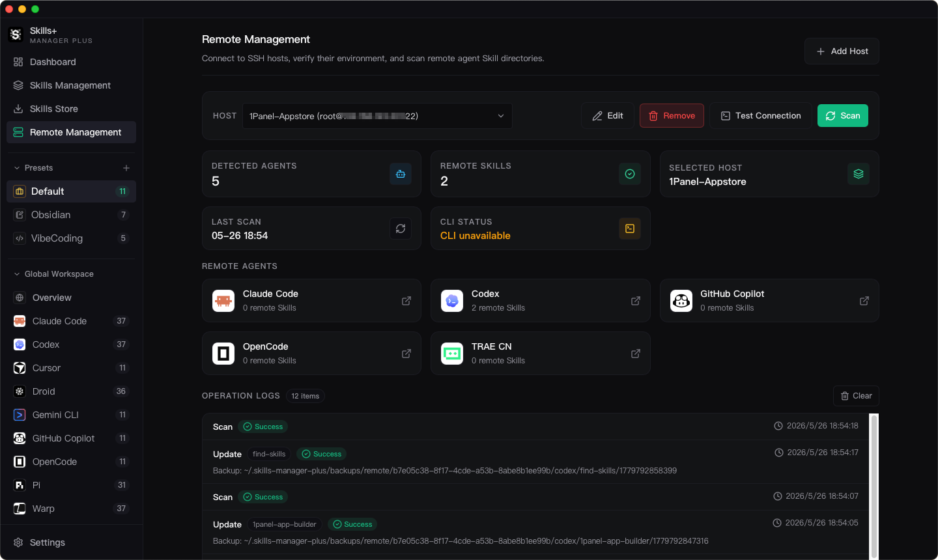Click the Overview globe icon in sidebar
The width and height of the screenshot is (938, 560).
click(20, 298)
